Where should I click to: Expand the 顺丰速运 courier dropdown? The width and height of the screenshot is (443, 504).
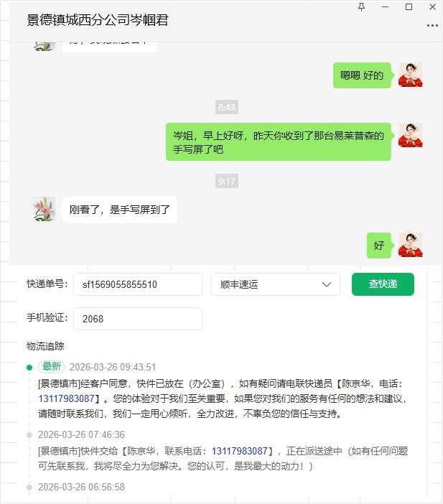tap(276, 284)
